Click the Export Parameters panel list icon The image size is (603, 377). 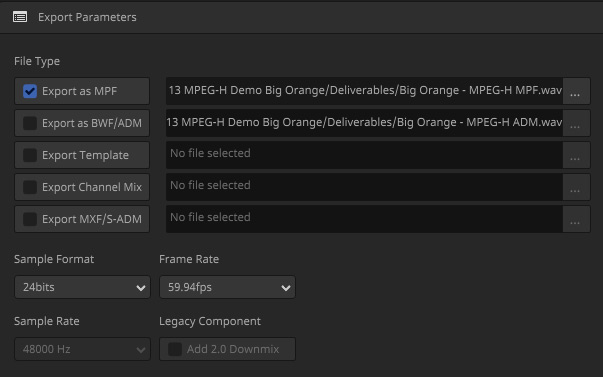(x=20, y=17)
